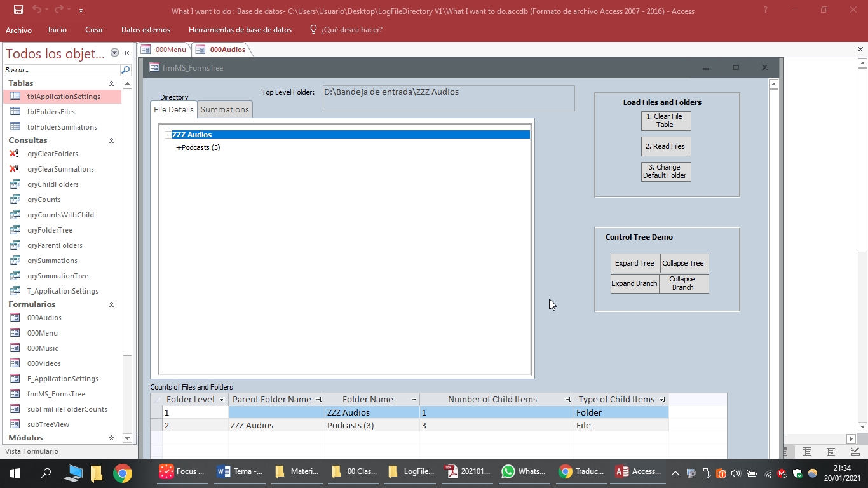Open WhatsApp from the taskbar

pos(524,472)
